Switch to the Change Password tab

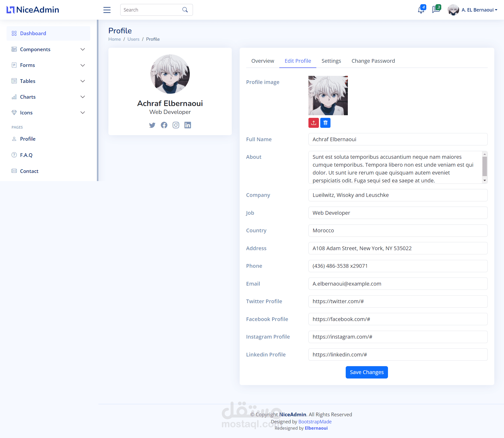(373, 61)
